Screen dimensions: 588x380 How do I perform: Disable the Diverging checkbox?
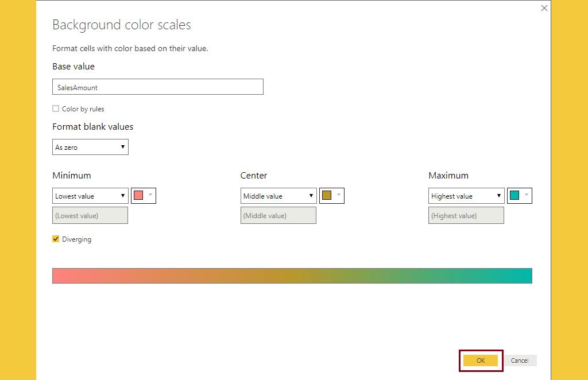[x=56, y=239]
